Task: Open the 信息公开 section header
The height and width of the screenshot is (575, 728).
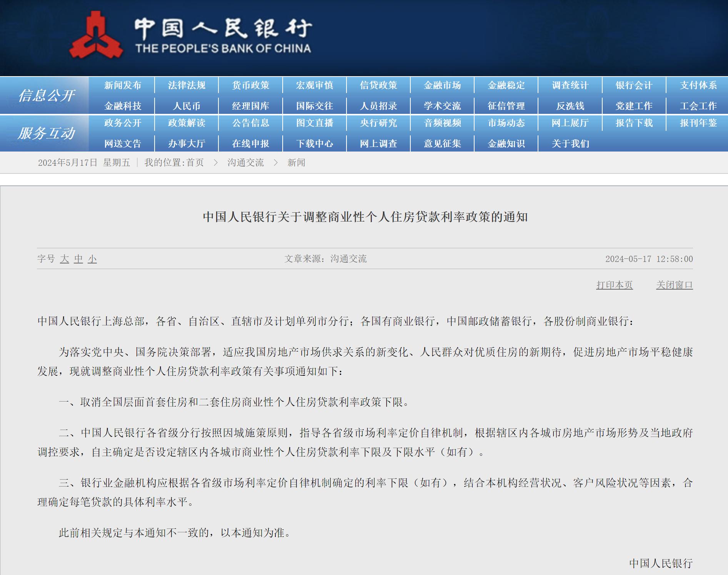Action: [x=46, y=95]
